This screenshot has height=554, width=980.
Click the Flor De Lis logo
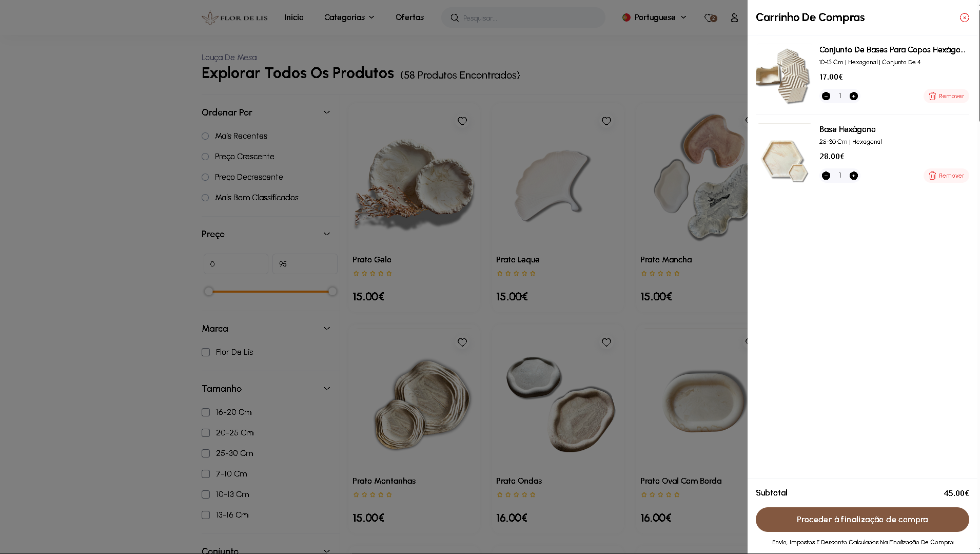[234, 18]
